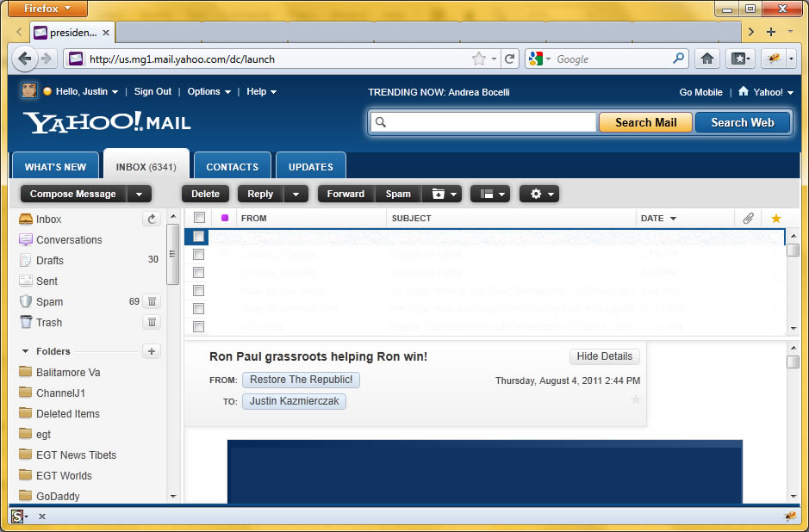Switch to the UPDATES tab
The height and width of the screenshot is (532, 809).
(311, 166)
